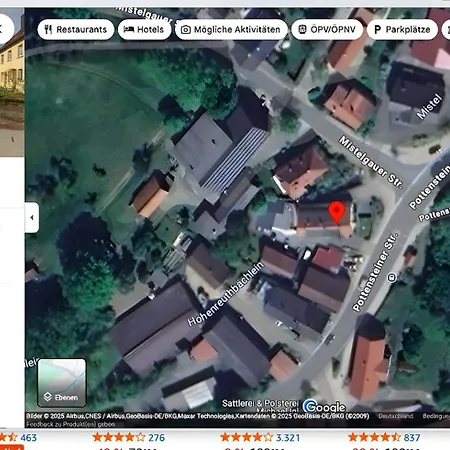Select the transit icon on ÖPV/ÖPNV chip
The image size is (450, 450).
click(x=302, y=30)
